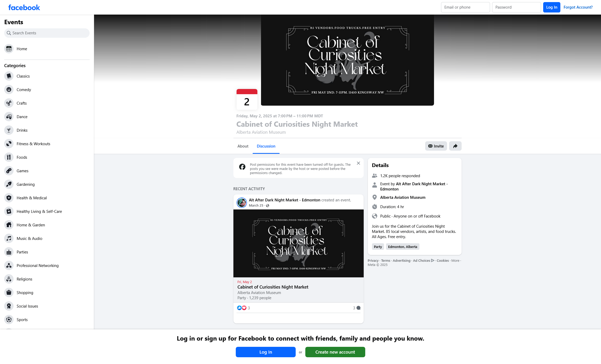Click the March 25 post date
601x364 pixels.
(x=256, y=206)
